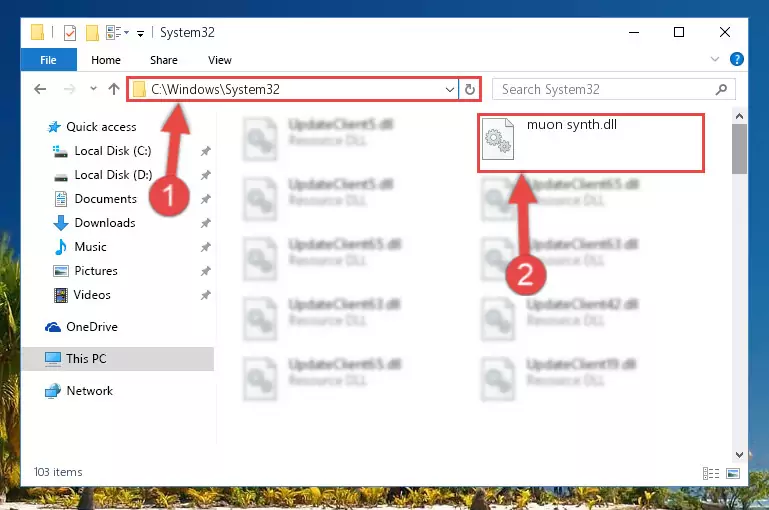Viewport: 769px width, 510px height.
Task: Click the address bar path C:\Windows\System32
Action: tap(215, 89)
